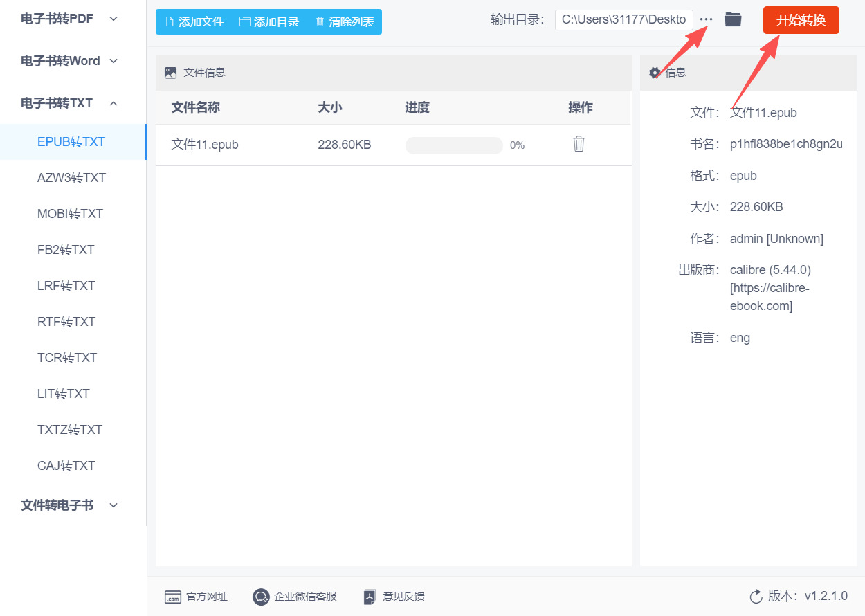865x616 pixels.
Task: Click the 进度 column header
Action: click(x=417, y=107)
